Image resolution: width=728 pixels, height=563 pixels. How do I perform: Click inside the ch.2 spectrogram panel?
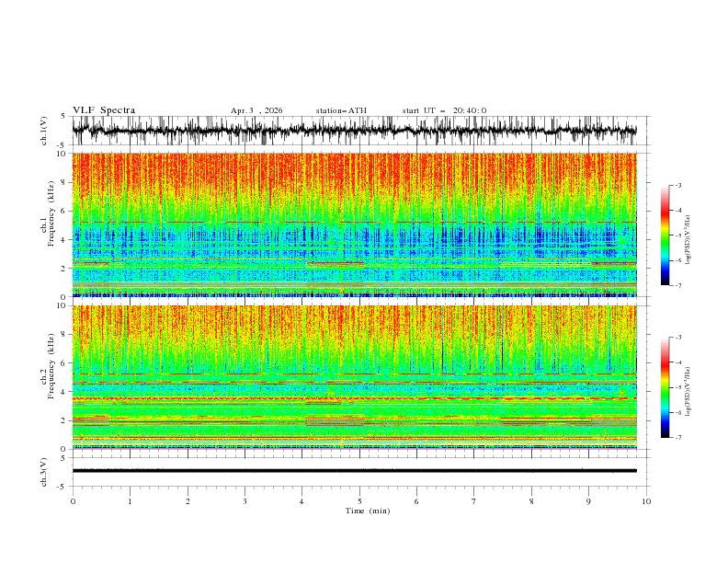coord(354,377)
